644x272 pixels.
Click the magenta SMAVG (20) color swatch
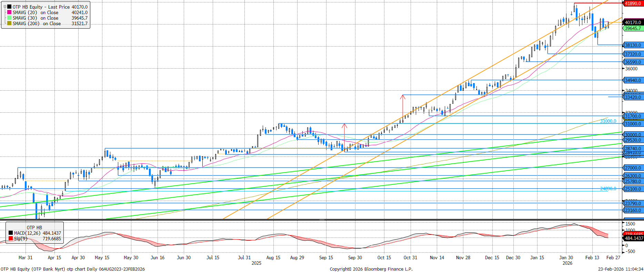tap(9, 12)
